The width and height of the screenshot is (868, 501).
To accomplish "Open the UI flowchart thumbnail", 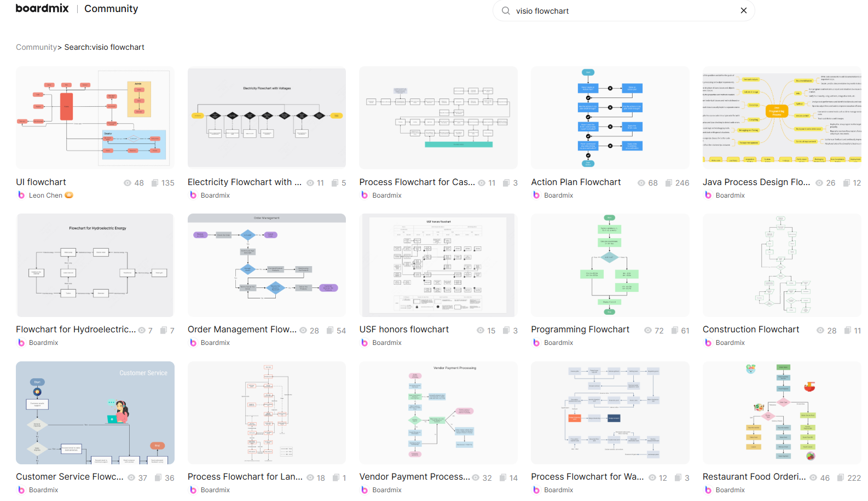I will tap(95, 118).
